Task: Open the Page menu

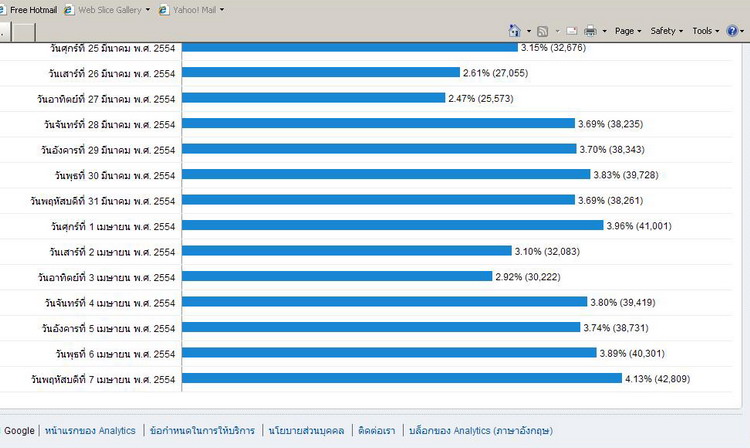Action: pyautogui.click(x=628, y=31)
